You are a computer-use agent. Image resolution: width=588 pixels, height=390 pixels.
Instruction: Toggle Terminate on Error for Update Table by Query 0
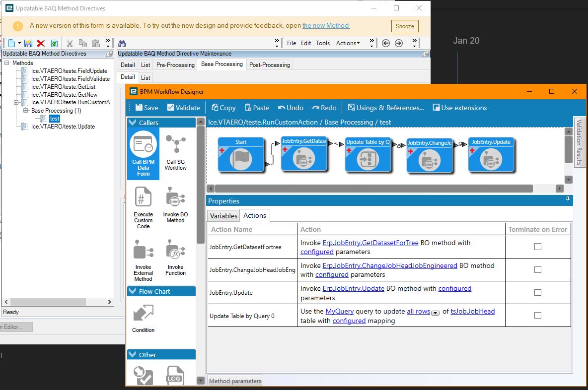(538, 316)
